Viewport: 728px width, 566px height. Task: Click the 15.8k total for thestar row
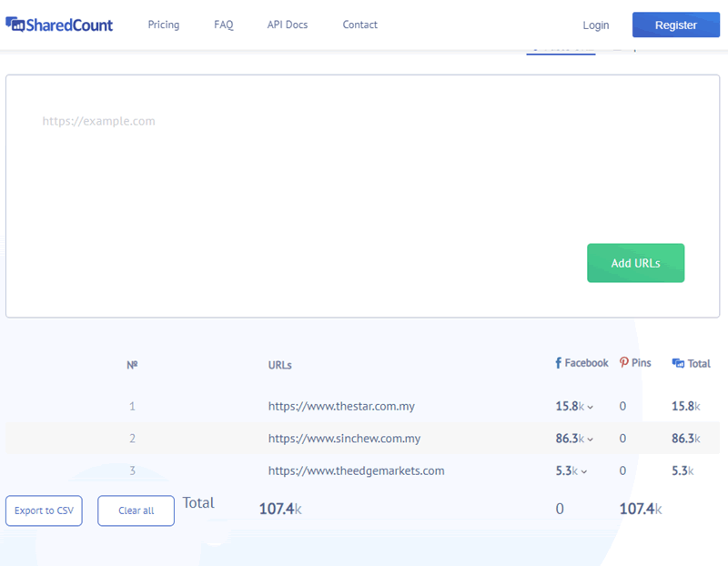point(686,406)
